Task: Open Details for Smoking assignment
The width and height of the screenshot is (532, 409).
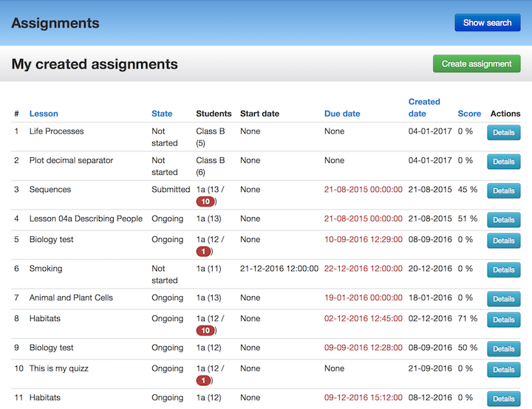Action: point(503,270)
